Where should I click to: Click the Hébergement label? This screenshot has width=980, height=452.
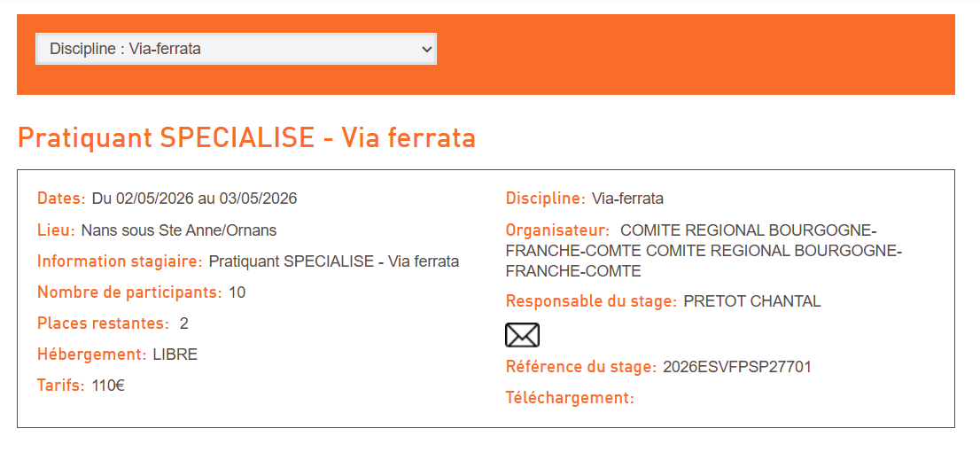click(x=91, y=355)
